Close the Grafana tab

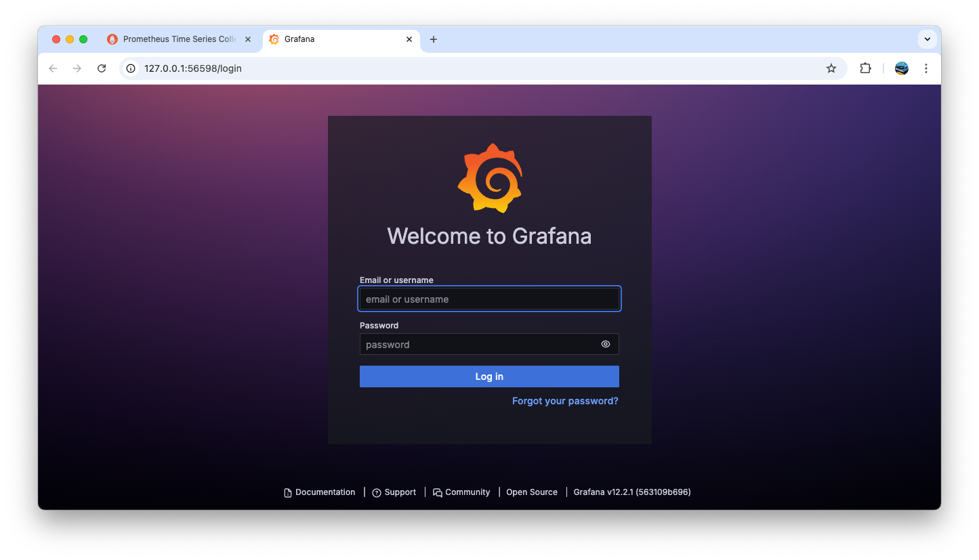[409, 39]
